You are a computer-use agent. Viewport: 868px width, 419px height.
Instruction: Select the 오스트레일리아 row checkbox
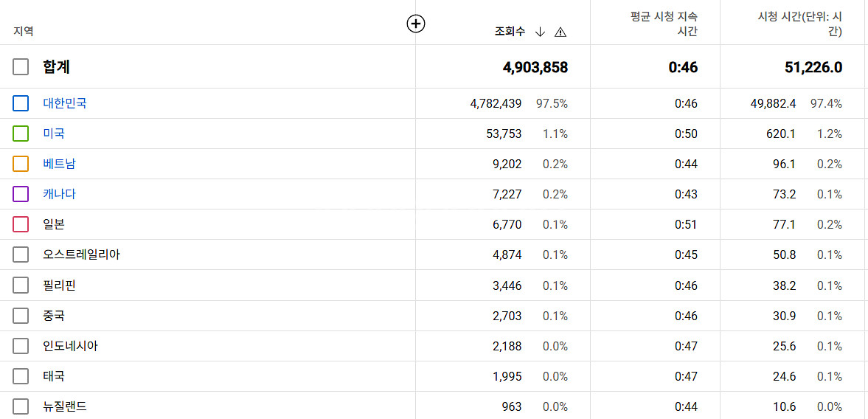point(21,254)
